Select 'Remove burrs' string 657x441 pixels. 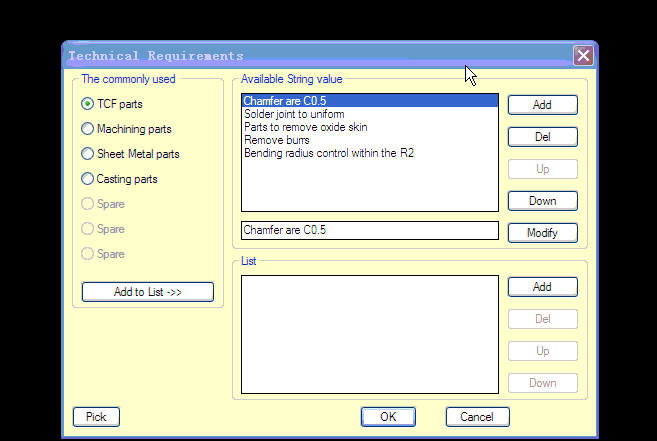[370, 140]
